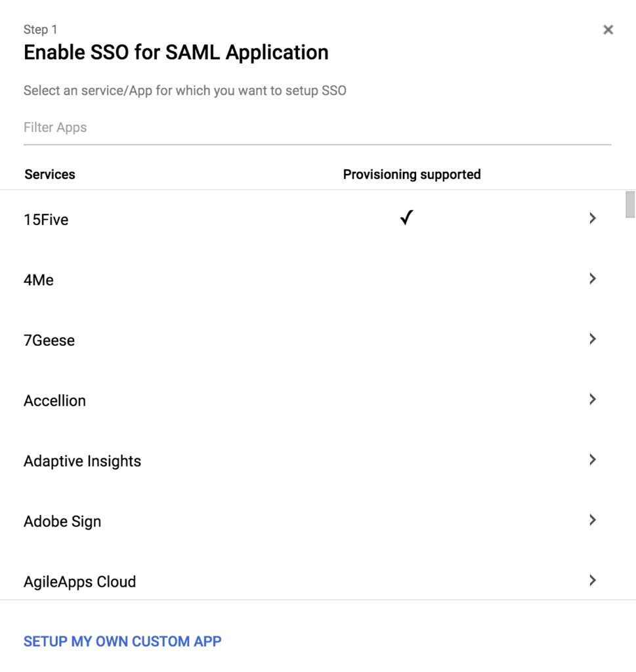The image size is (636, 672).
Task: Close the Enable SSO dialog
Action: [608, 29]
